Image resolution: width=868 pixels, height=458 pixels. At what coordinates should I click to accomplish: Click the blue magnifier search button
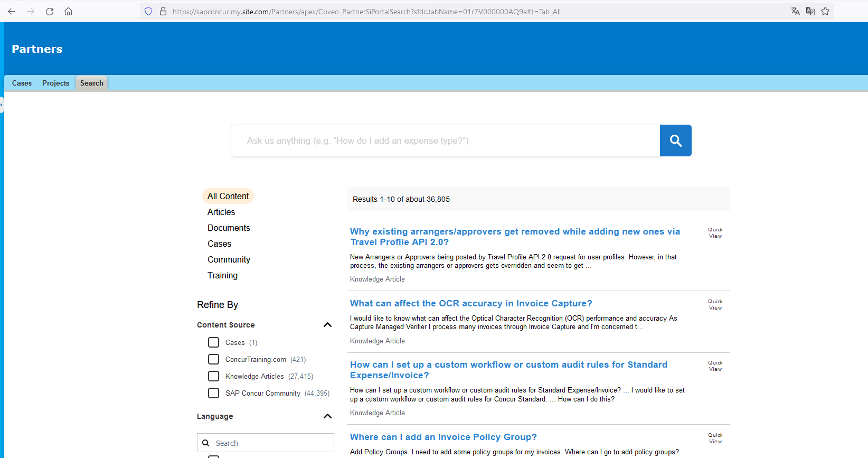click(675, 141)
